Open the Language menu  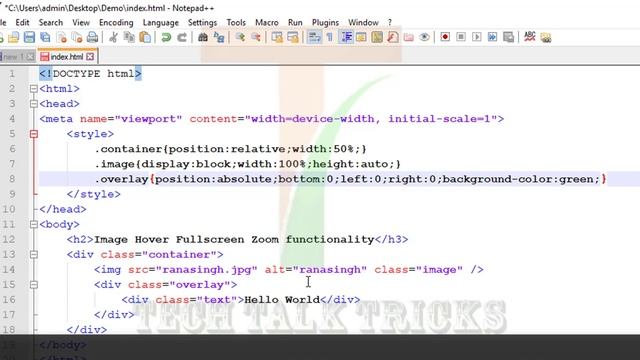click(x=161, y=22)
